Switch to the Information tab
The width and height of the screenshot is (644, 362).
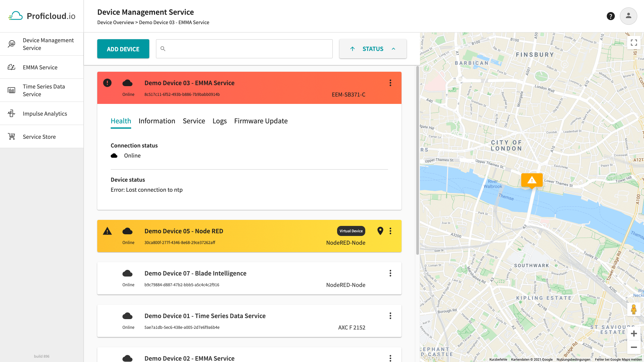click(x=157, y=121)
